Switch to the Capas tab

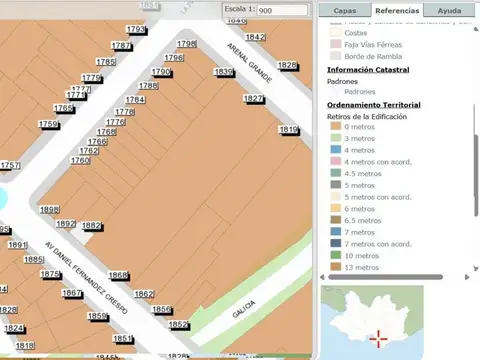coord(345,10)
